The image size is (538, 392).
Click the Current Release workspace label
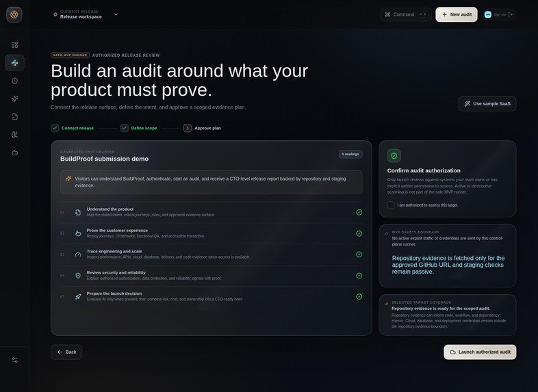[x=81, y=14]
